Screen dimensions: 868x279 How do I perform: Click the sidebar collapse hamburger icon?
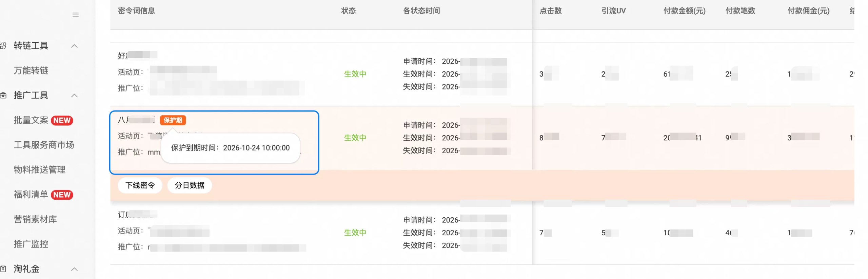point(76,15)
